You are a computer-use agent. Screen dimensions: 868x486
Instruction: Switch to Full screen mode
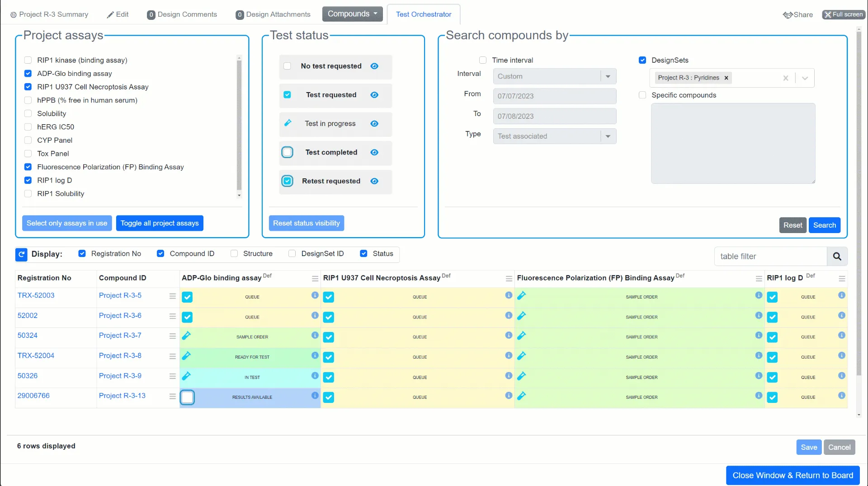coord(844,14)
